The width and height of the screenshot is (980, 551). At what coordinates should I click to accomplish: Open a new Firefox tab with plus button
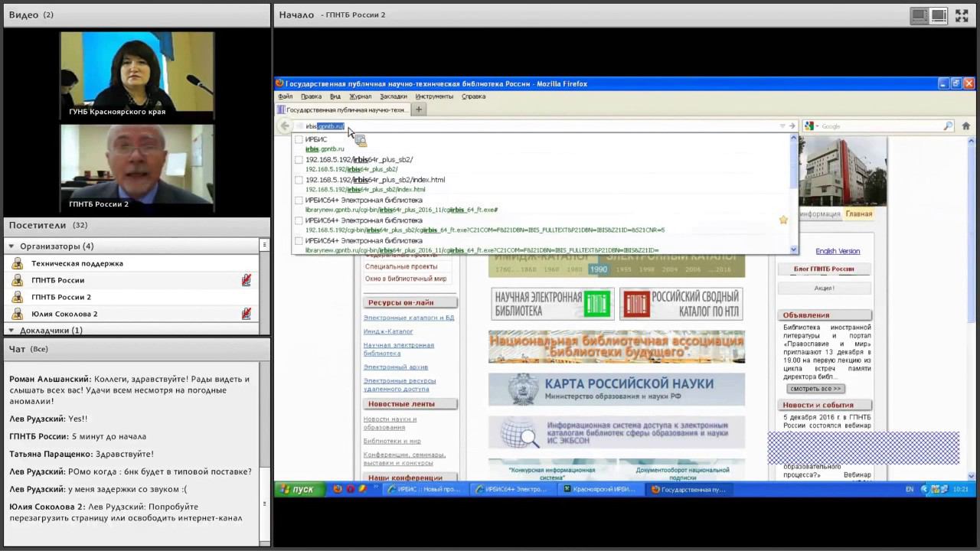pos(419,109)
